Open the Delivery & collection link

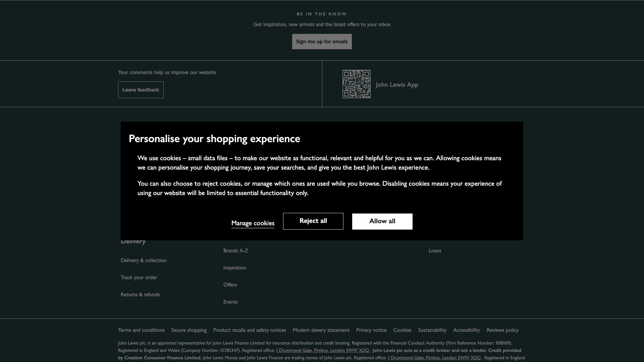pyautogui.click(x=144, y=260)
